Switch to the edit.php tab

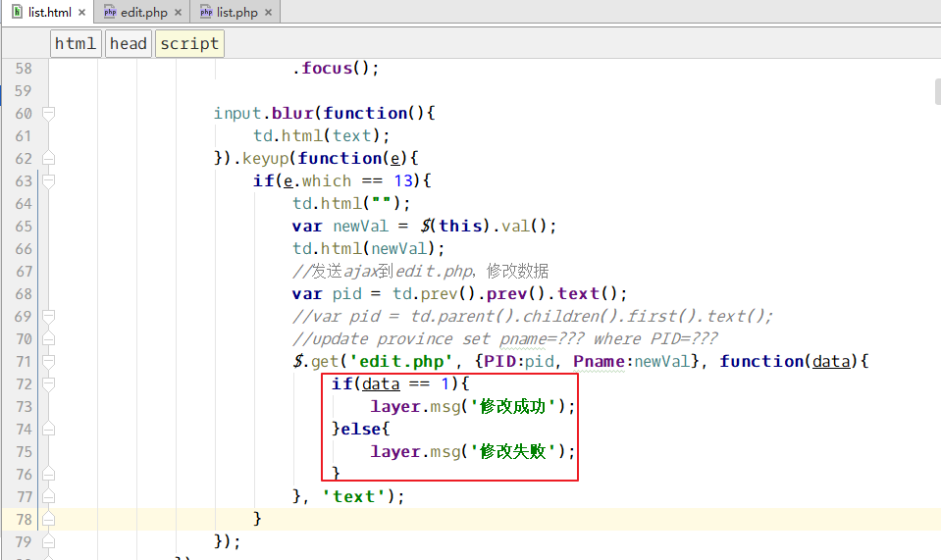tap(144, 12)
